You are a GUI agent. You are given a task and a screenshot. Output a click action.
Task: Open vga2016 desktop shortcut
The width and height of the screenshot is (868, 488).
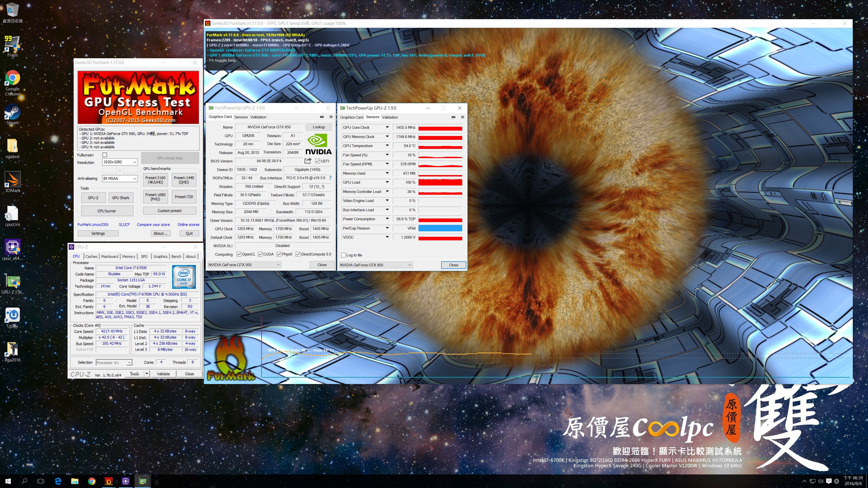coord(12,352)
